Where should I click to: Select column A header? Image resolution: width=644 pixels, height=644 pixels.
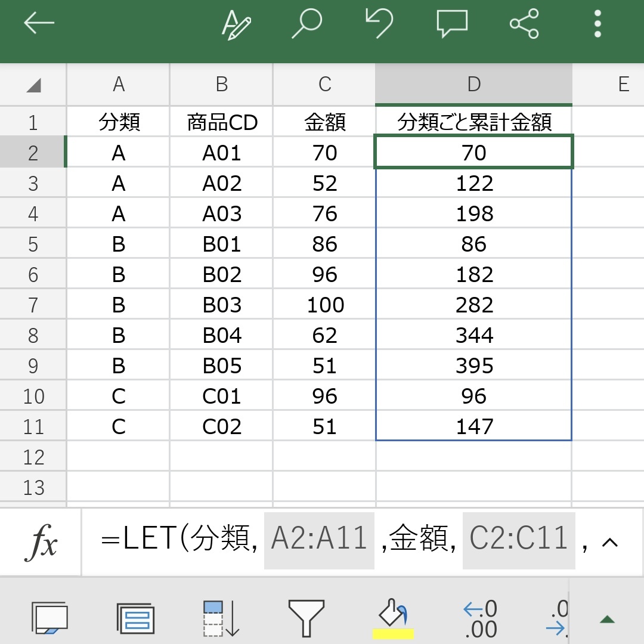tap(118, 84)
